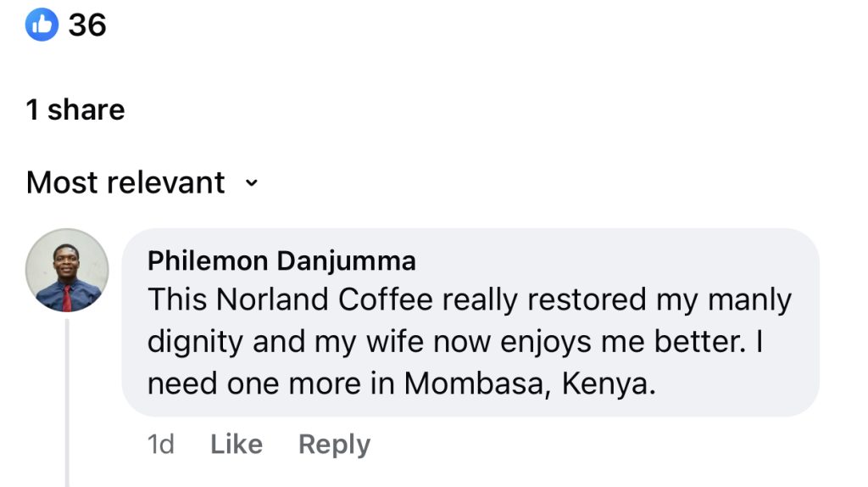Click the word 'share' in share count
This screenshot has height=487, width=868.
[x=86, y=109]
